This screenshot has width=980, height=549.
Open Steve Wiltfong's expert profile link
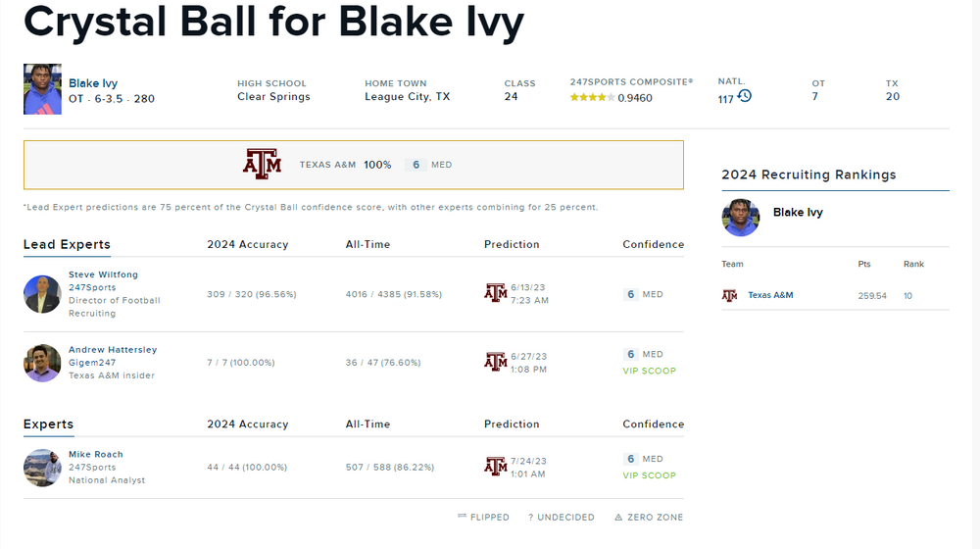[103, 274]
